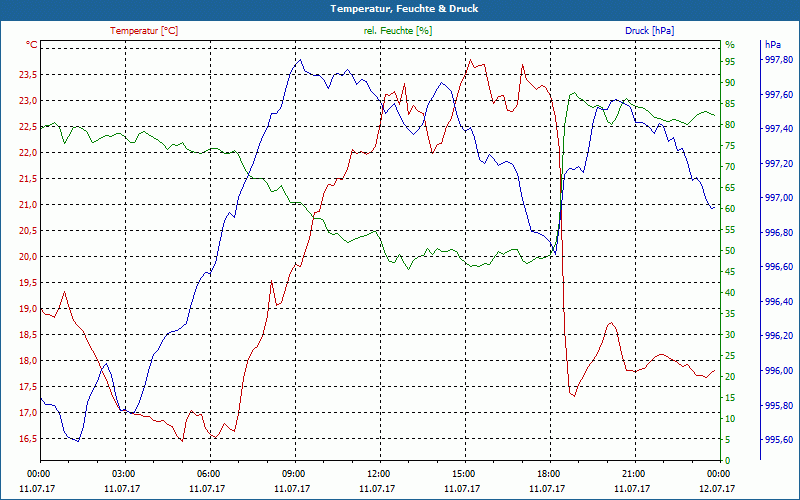Screen dimensions: 800x500
Task: Click the 12.07.17 date label on the x-axis
Action: pos(718,488)
